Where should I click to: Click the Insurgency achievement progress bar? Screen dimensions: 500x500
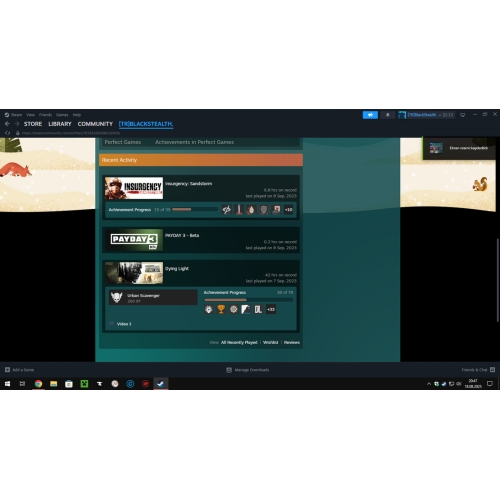195,209
